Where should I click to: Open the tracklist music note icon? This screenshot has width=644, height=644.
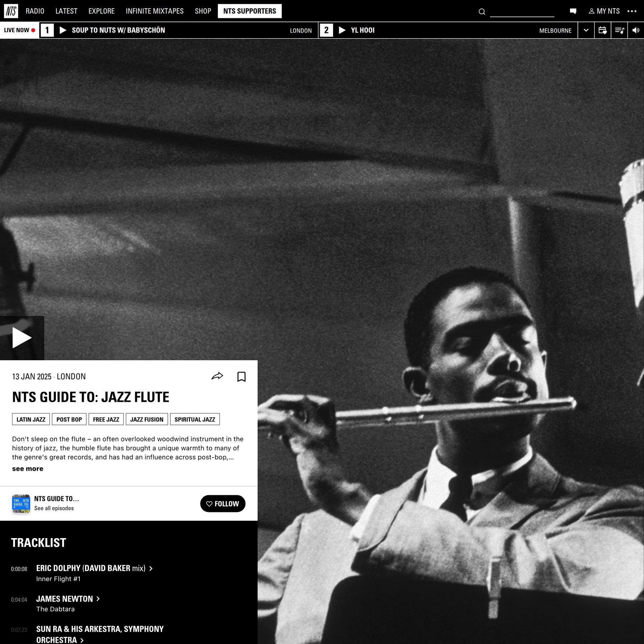[x=619, y=30]
